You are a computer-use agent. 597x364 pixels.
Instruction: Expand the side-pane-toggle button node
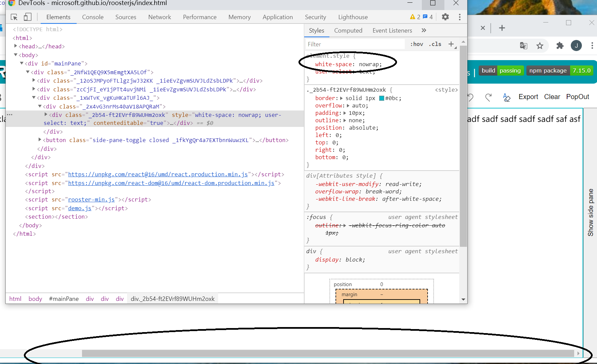coord(40,140)
